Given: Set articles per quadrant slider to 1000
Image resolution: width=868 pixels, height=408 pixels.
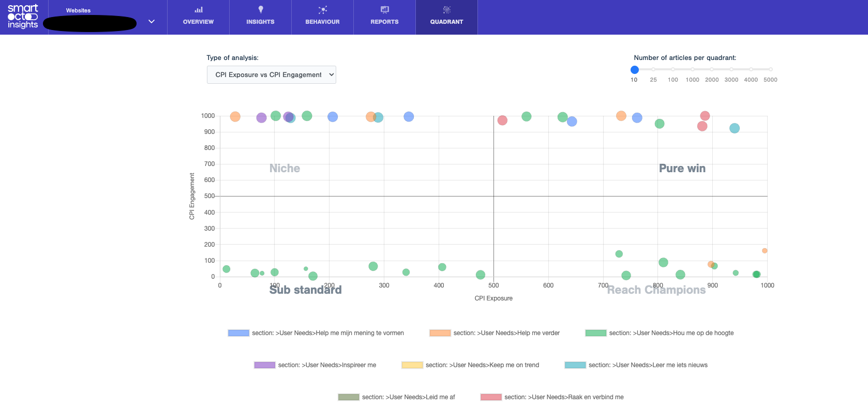Looking at the screenshot, I should [692, 69].
